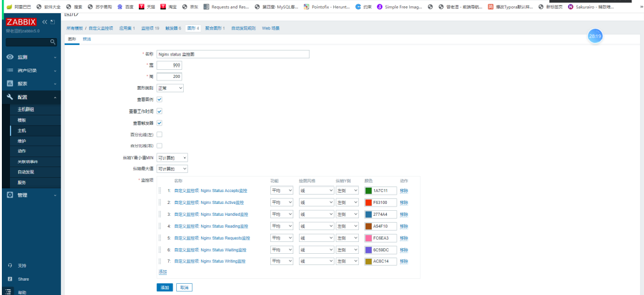Screen dimensions: 644x295
Task: Click the 帮助 icon at sidebar bottom
Action: pyautogui.click(x=8, y=291)
